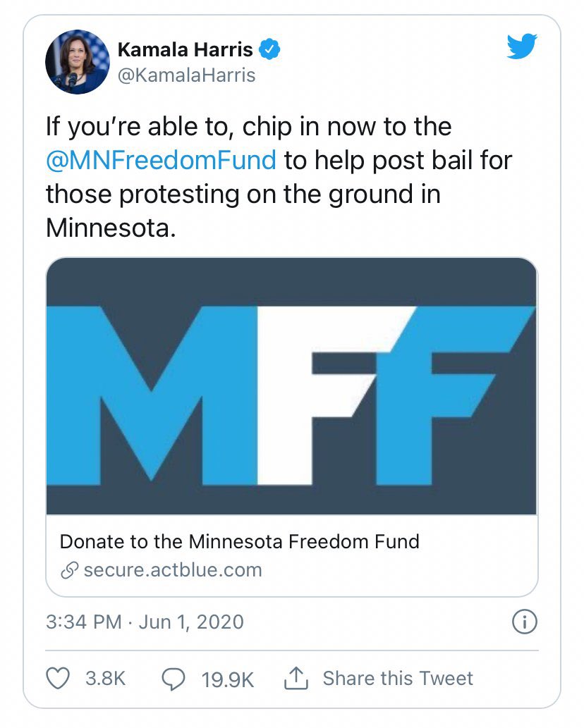Click the 3.8K likes count

pos(106,679)
